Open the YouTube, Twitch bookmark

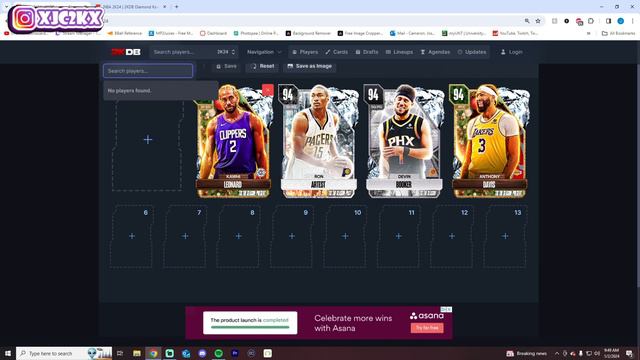(516, 33)
